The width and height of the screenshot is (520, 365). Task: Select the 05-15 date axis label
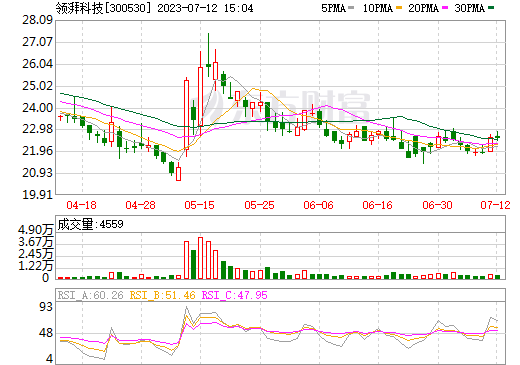pos(199,205)
